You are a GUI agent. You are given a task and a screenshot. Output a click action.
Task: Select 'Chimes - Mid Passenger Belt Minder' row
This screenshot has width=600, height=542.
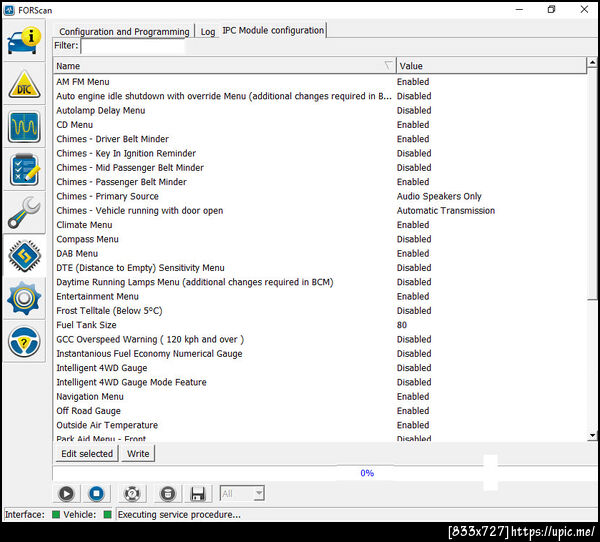pos(320,168)
